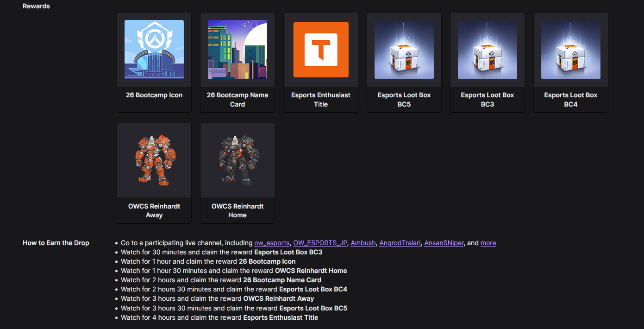The width and height of the screenshot is (644, 329).
Task: Click the 'Watch for 30 minutes' instruction line
Action: [221, 252]
